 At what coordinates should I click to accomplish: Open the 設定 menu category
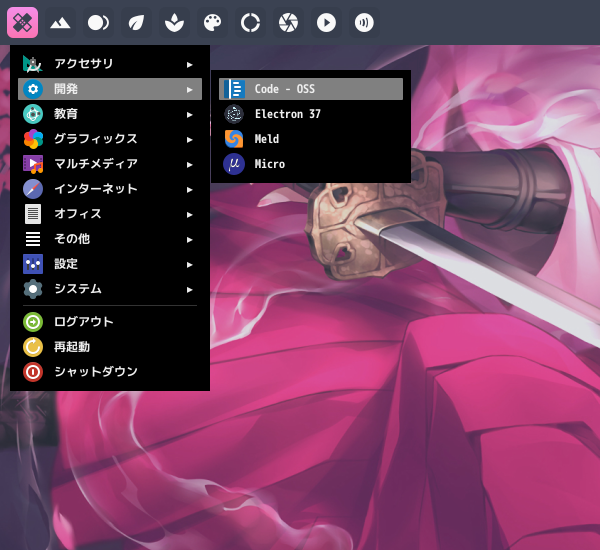(x=110, y=264)
